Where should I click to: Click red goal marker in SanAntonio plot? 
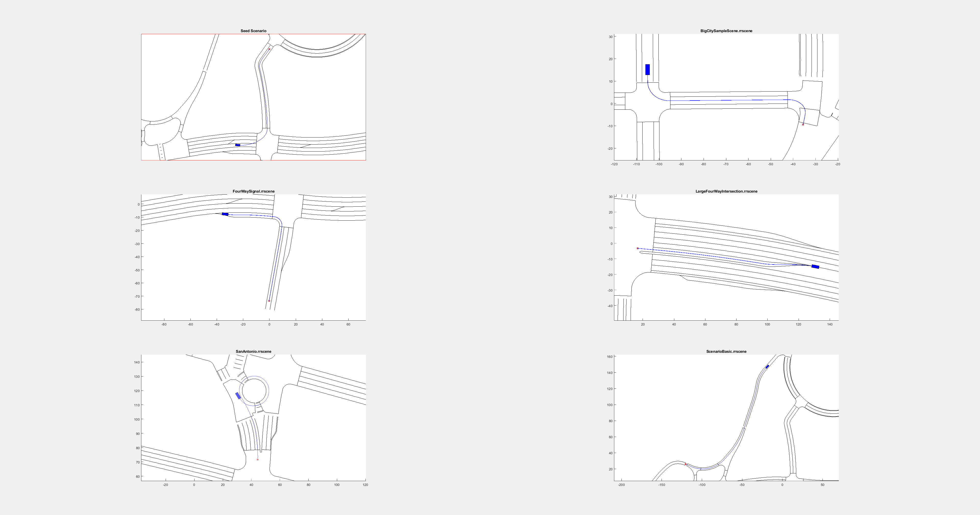coord(258,459)
